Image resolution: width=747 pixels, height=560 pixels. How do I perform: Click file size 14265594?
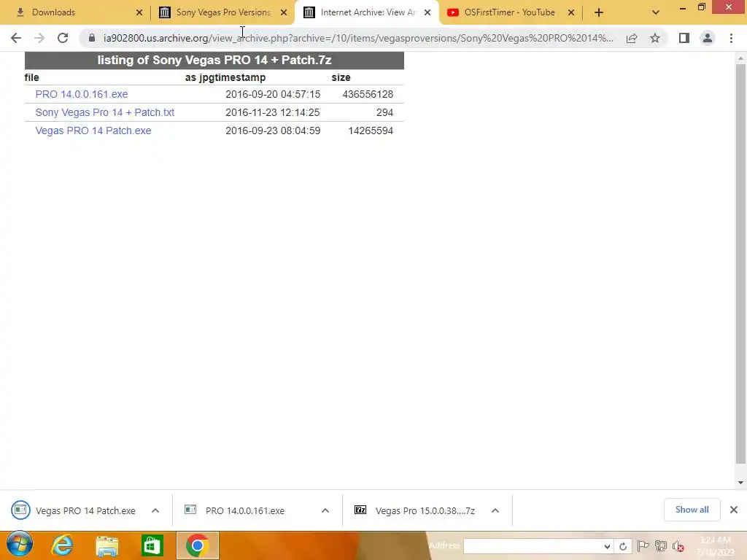point(371,131)
